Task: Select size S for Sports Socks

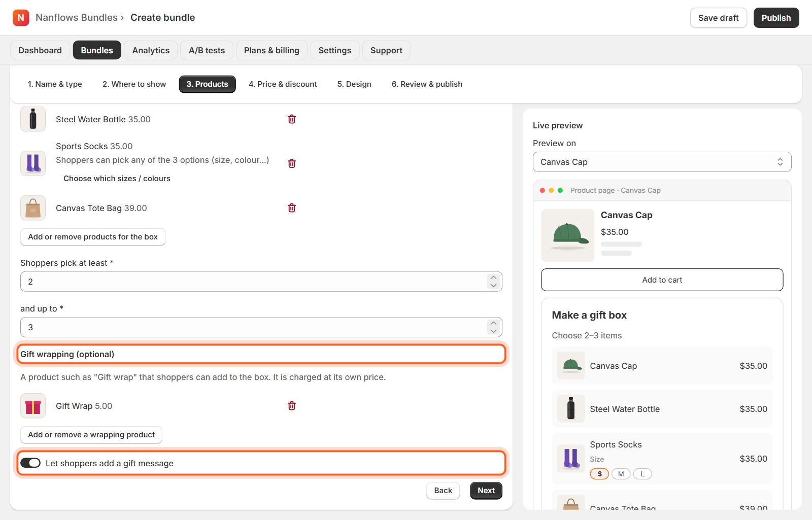Action: click(x=599, y=474)
